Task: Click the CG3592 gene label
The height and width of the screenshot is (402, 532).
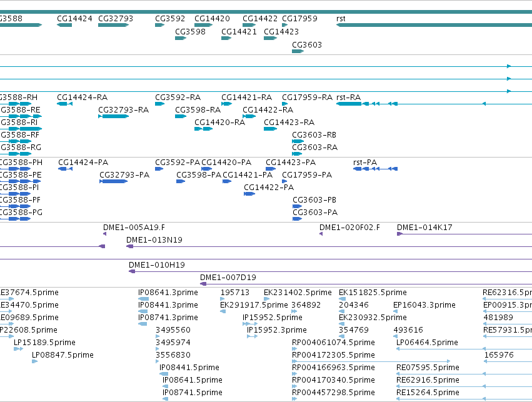Action: (170, 18)
